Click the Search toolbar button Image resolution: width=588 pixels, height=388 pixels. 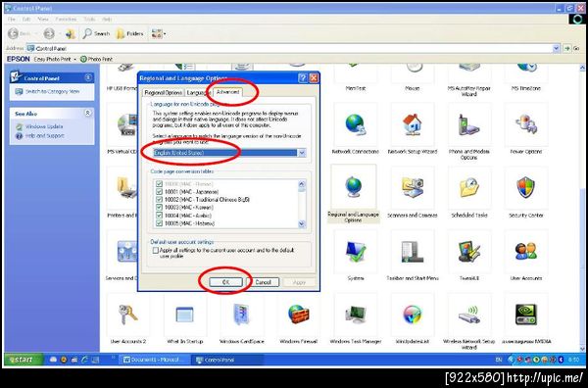click(96, 33)
